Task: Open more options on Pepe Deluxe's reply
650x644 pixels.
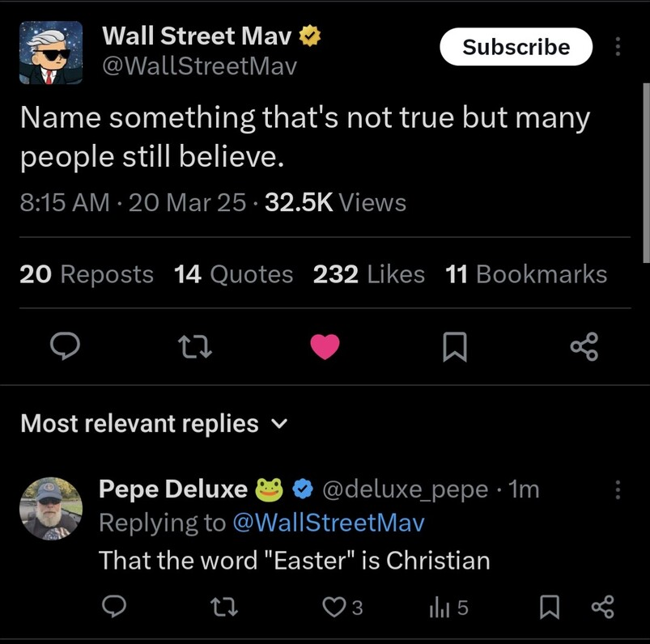Action: pyautogui.click(x=618, y=489)
